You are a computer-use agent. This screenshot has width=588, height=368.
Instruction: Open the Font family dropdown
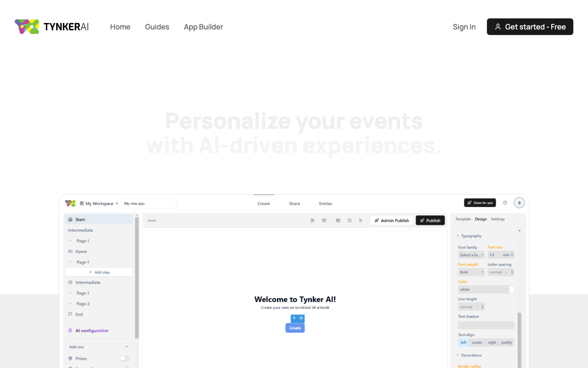pyautogui.click(x=471, y=255)
